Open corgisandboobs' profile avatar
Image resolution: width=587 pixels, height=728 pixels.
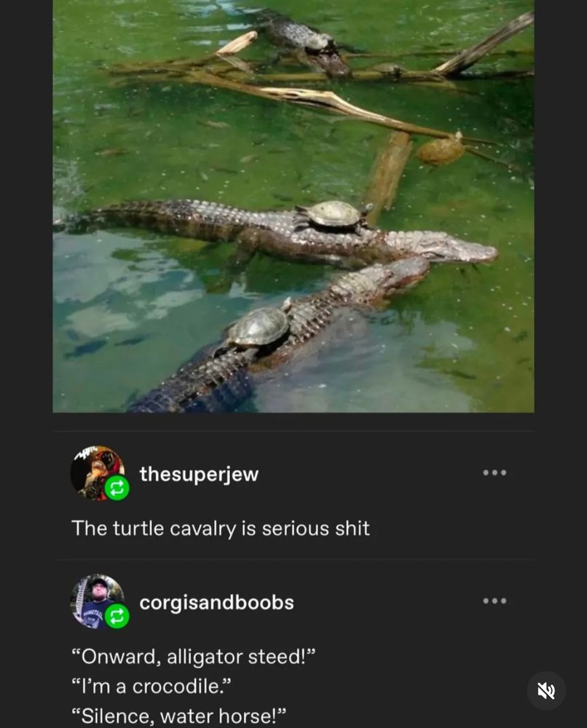[97, 601]
